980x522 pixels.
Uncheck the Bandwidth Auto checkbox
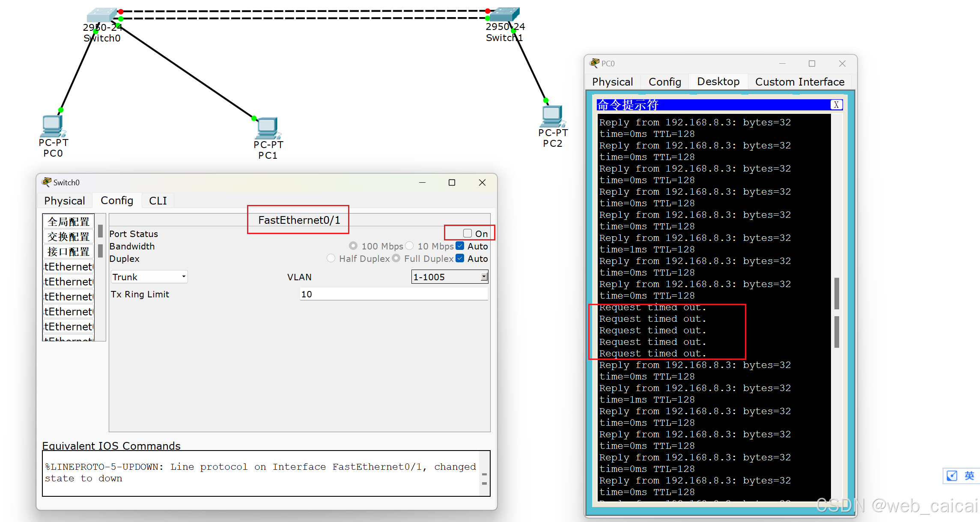[460, 246]
